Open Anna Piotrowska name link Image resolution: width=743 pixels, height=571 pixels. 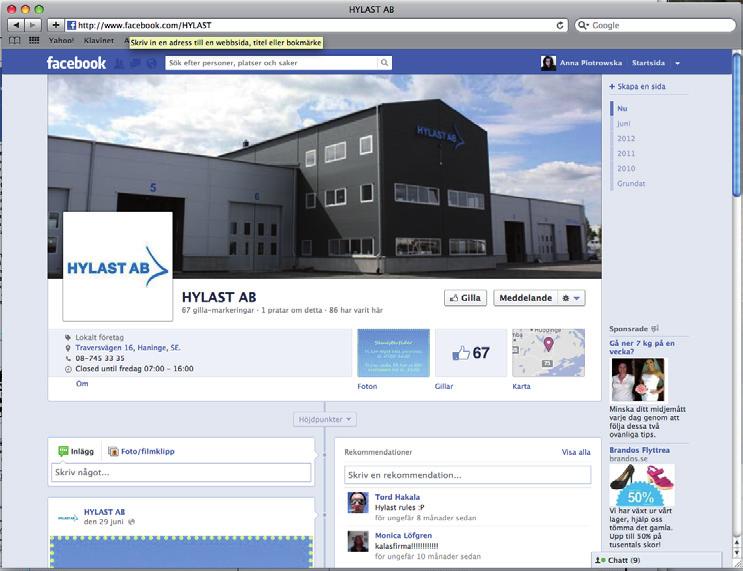pos(591,63)
